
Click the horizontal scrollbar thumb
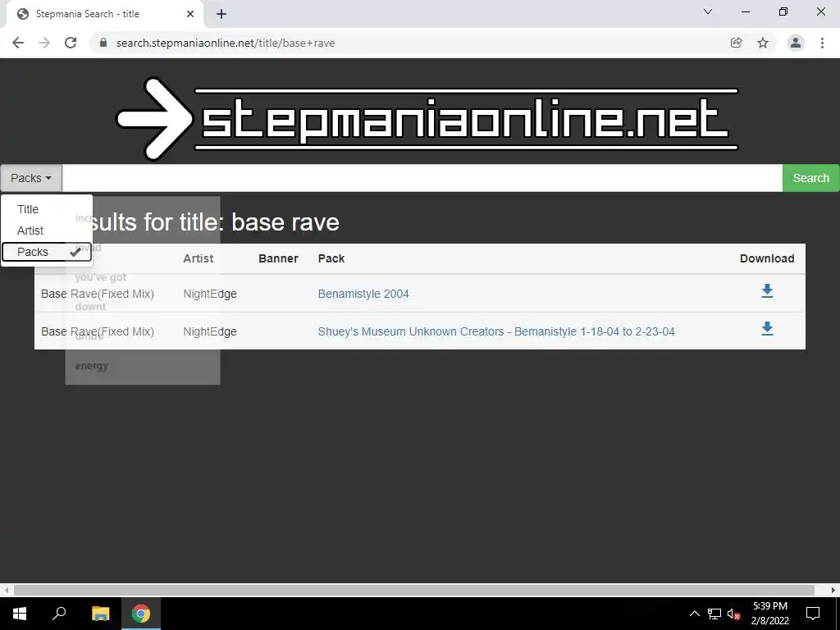(414, 590)
